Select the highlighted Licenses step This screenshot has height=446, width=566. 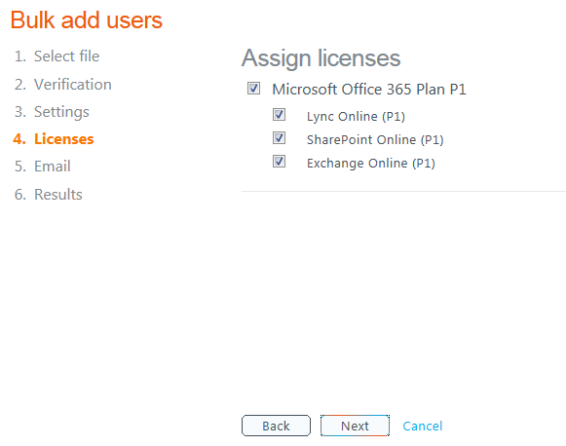pyautogui.click(x=53, y=139)
